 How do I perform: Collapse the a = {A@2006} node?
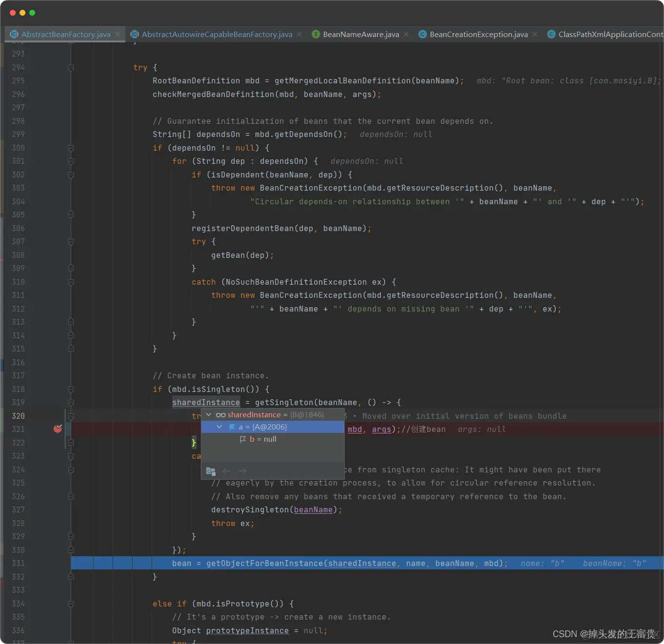coord(219,427)
